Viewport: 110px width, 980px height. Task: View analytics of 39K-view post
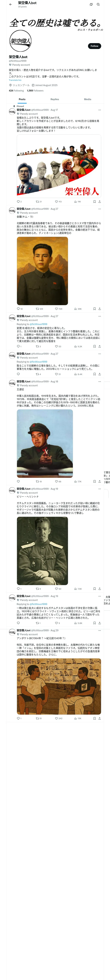78,309
